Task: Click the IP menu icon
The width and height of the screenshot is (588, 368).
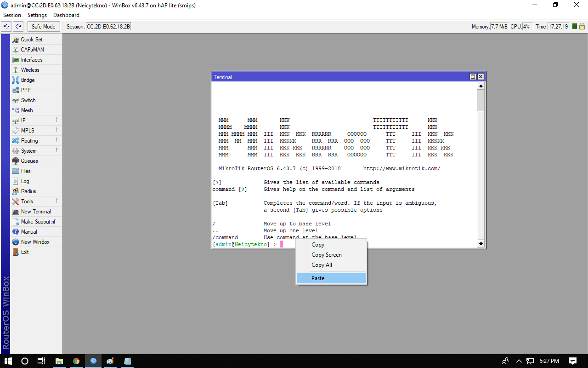Action: point(16,121)
